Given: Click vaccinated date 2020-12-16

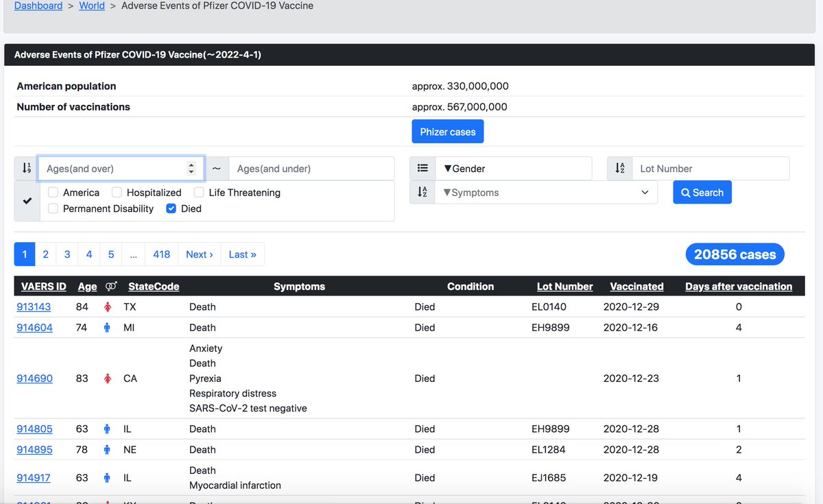Looking at the screenshot, I should pos(631,328).
